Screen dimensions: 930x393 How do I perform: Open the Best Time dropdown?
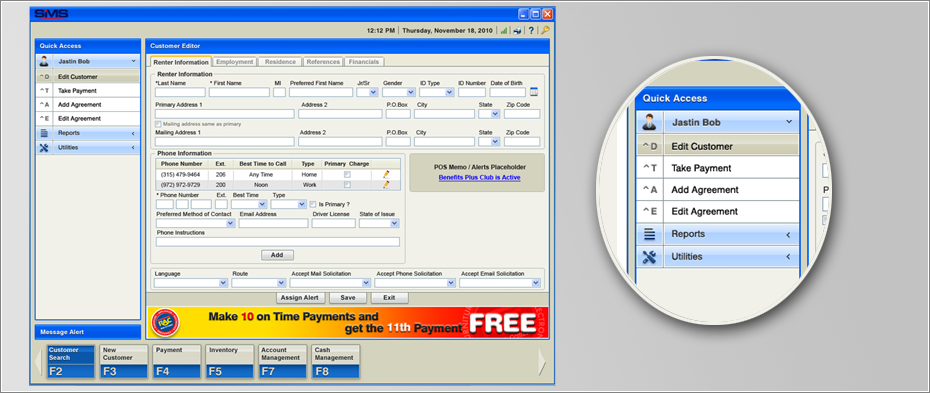[249, 204]
